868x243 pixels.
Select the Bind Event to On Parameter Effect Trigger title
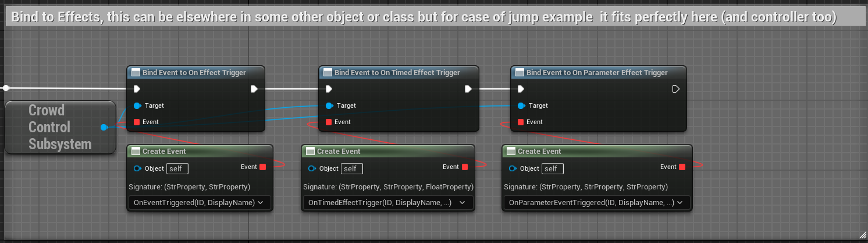[597, 73]
